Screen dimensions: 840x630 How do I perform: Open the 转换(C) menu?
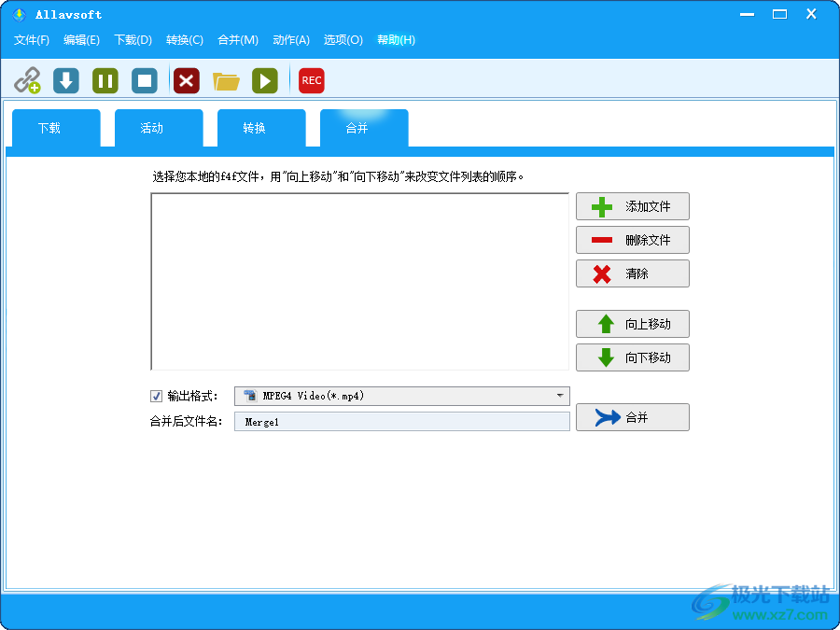click(x=185, y=40)
